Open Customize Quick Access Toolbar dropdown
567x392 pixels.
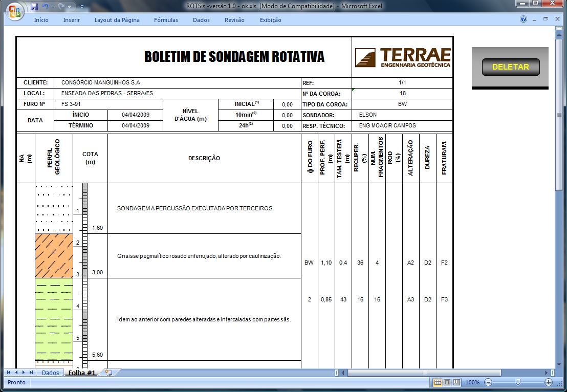(x=82, y=7)
